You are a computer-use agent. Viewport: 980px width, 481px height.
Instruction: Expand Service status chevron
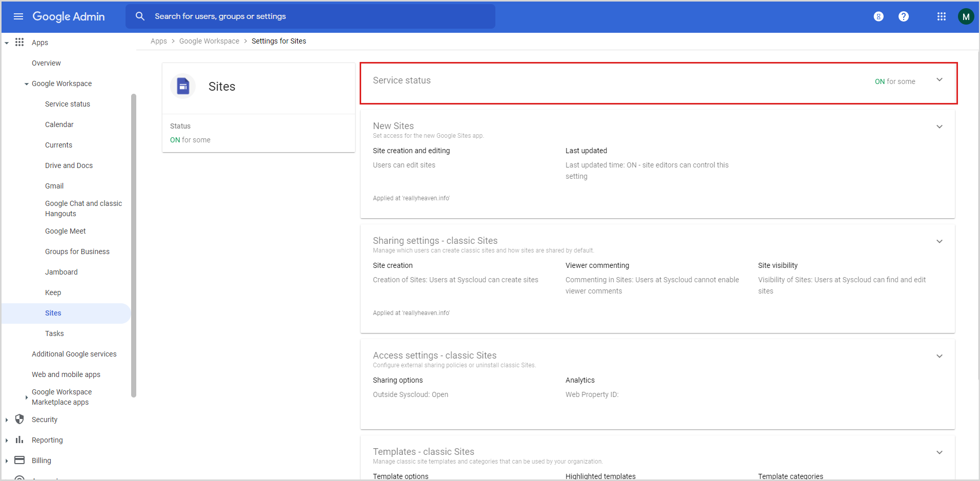[940, 80]
